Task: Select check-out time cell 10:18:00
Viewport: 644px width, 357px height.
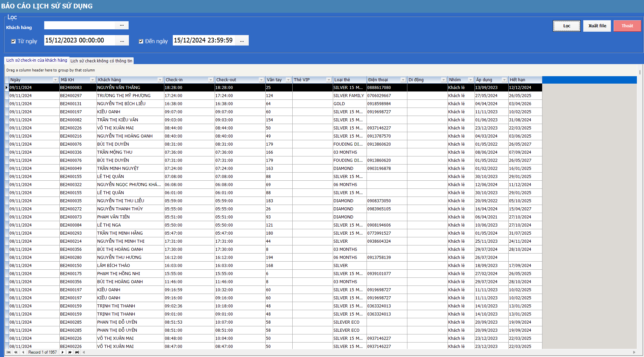Action: (240, 306)
